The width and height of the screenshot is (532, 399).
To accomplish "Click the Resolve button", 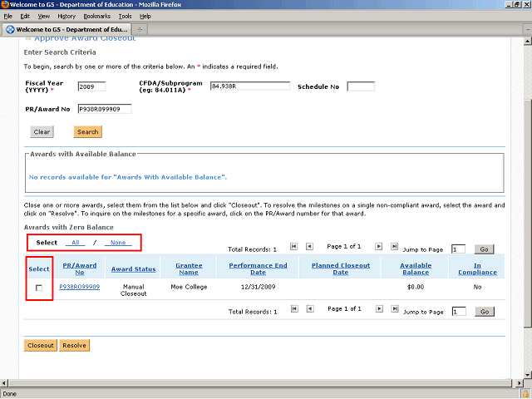I will 74,346.
